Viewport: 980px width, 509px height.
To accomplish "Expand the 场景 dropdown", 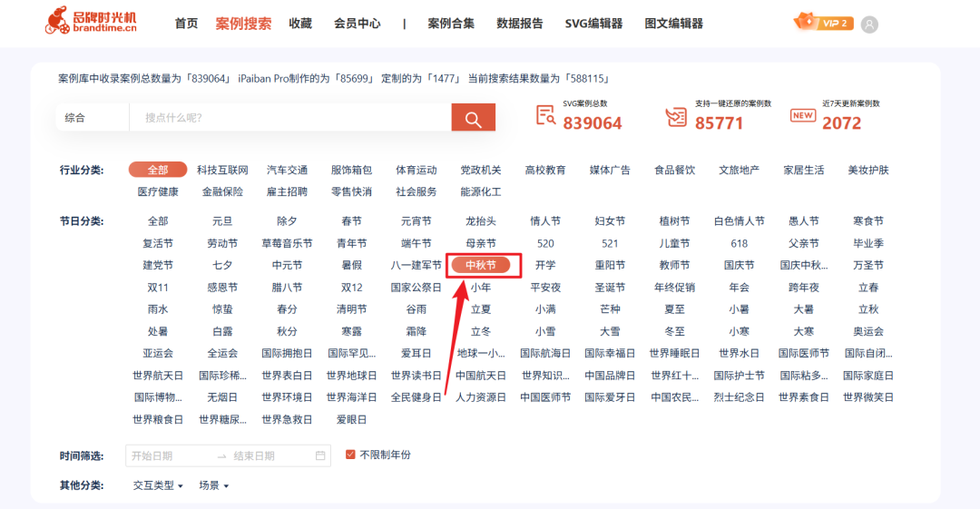I will tap(214, 485).
